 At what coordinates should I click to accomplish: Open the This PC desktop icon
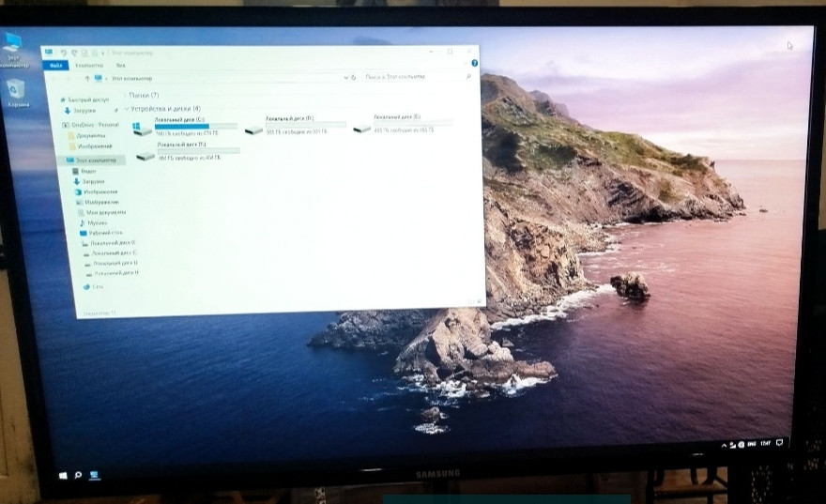click(x=13, y=46)
